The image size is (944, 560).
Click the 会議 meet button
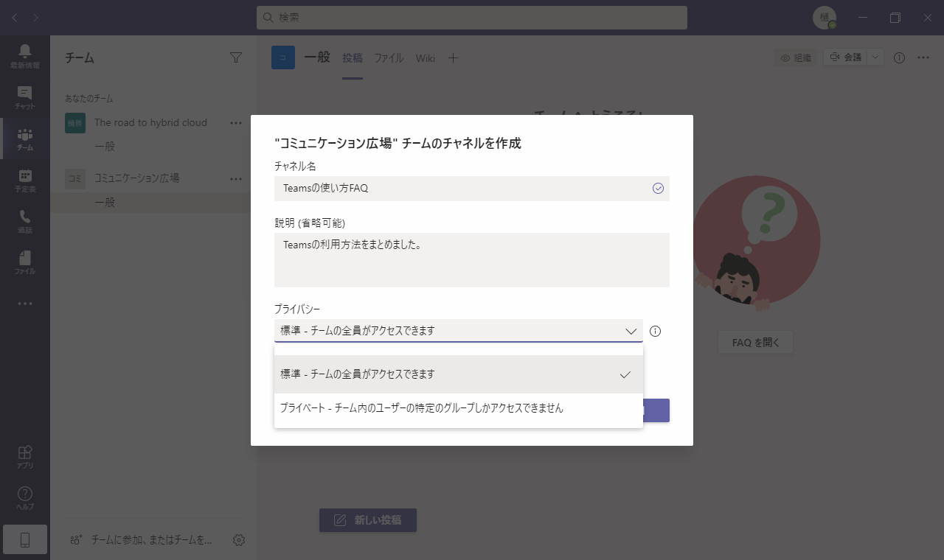845,57
